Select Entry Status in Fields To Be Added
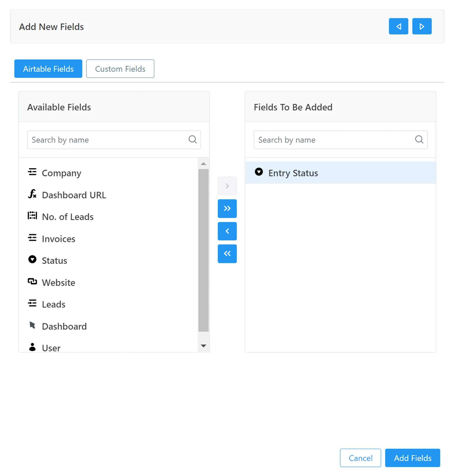453x476 pixels. point(293,173)
